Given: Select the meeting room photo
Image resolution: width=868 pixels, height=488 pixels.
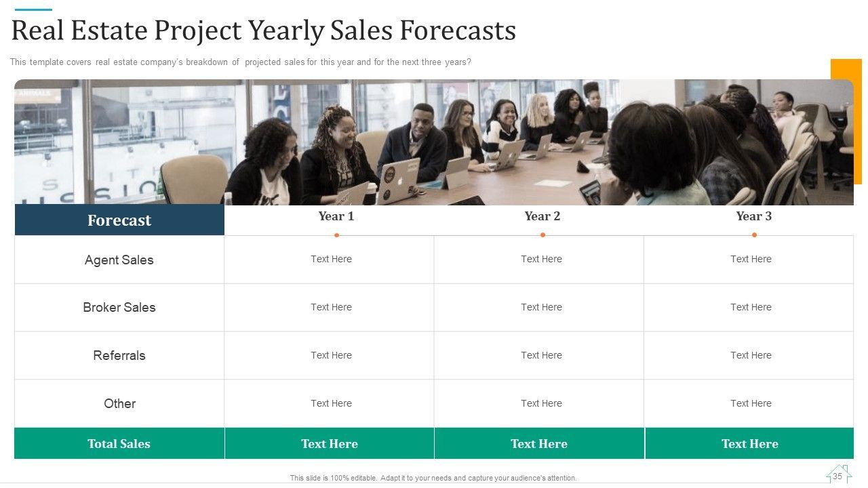Looking at the screenshot, I should click(x=434, y=142).
